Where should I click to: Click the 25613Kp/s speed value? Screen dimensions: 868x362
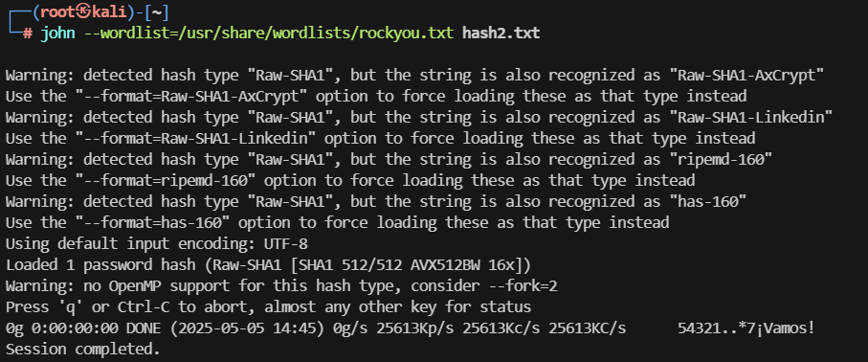(x=415, y=328)
